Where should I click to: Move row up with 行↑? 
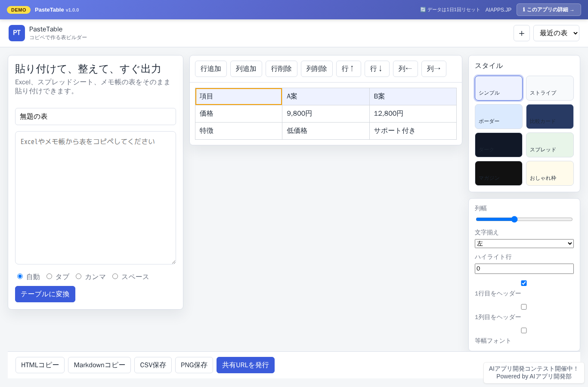(349, 69)
